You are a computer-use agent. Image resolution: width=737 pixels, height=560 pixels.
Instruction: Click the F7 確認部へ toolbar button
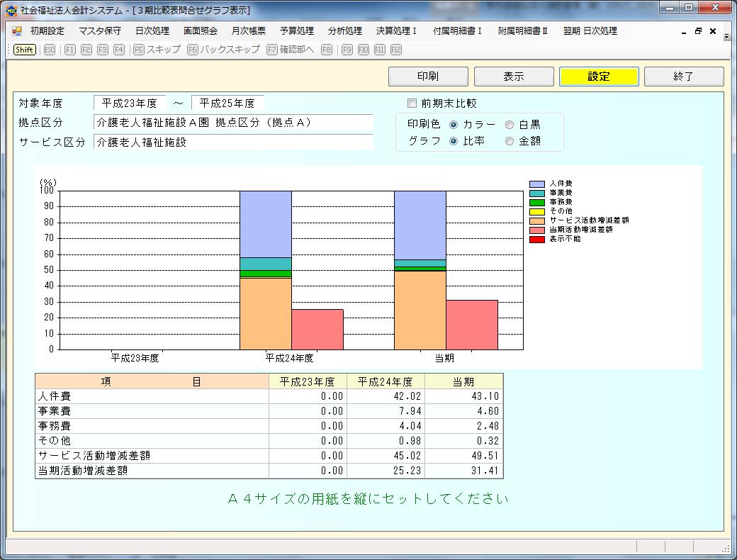(x=290, y=50)
